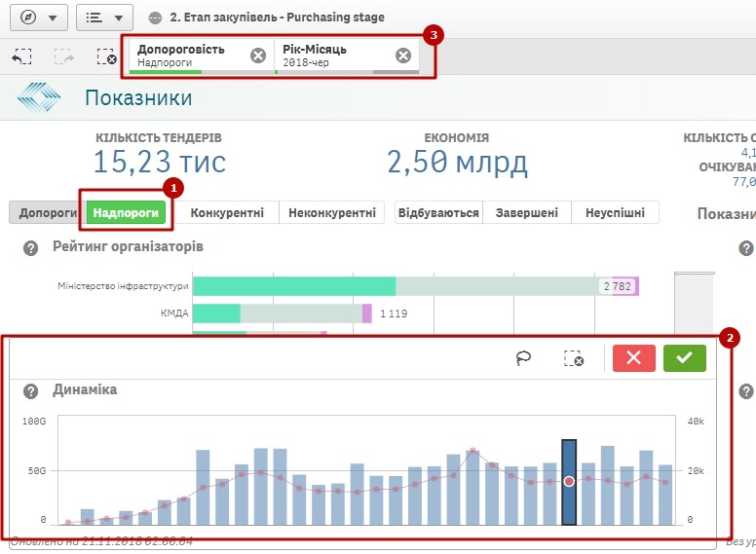
Task: Select the Неконкурентні filter
Action: click(x=331, y=212)
